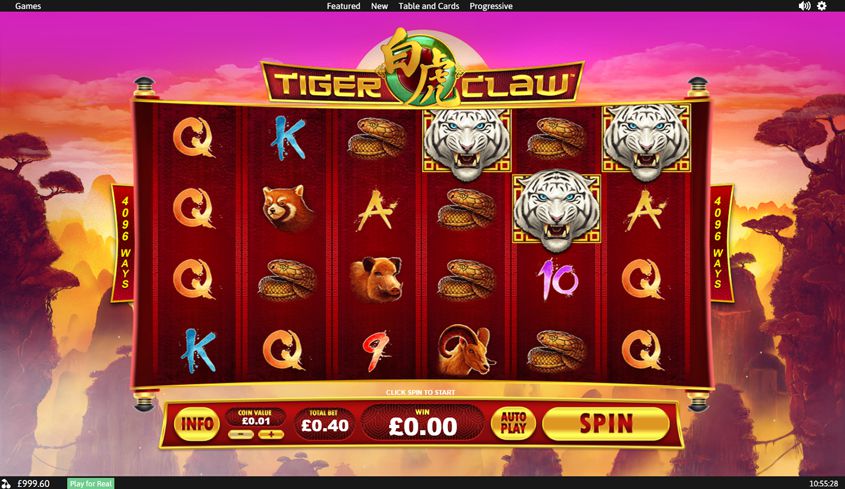Select the purple 10 symbol
Image resolution: width=845 pixels, height=489 pixels.
pyautogui.click(x=557, y=279)
